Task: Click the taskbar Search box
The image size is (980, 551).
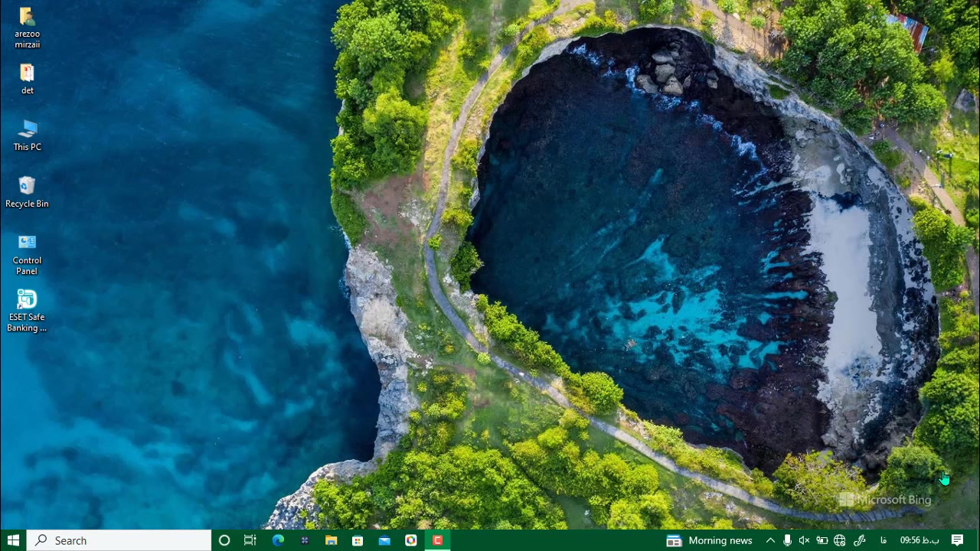Action: pyautogui.click(x=119, y=540)
